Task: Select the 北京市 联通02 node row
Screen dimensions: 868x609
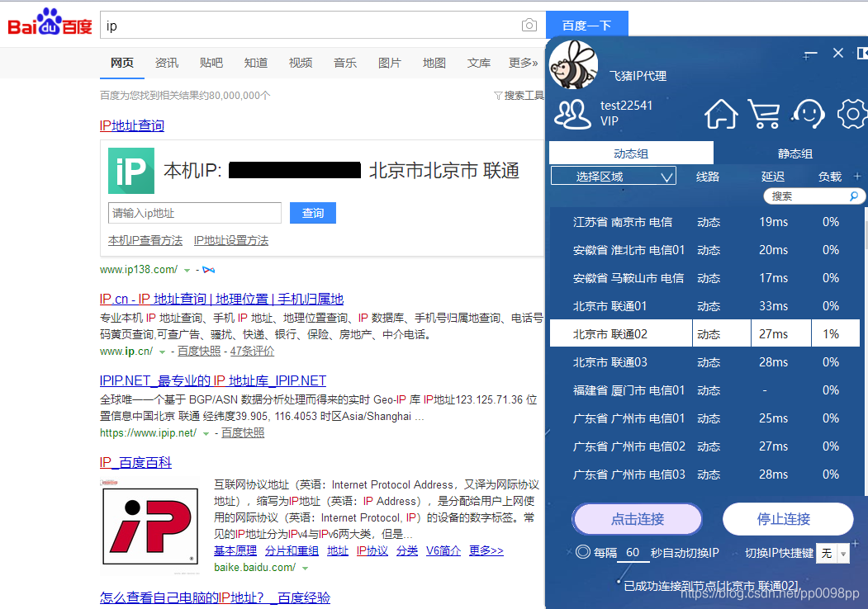Action: click(704, 334)
